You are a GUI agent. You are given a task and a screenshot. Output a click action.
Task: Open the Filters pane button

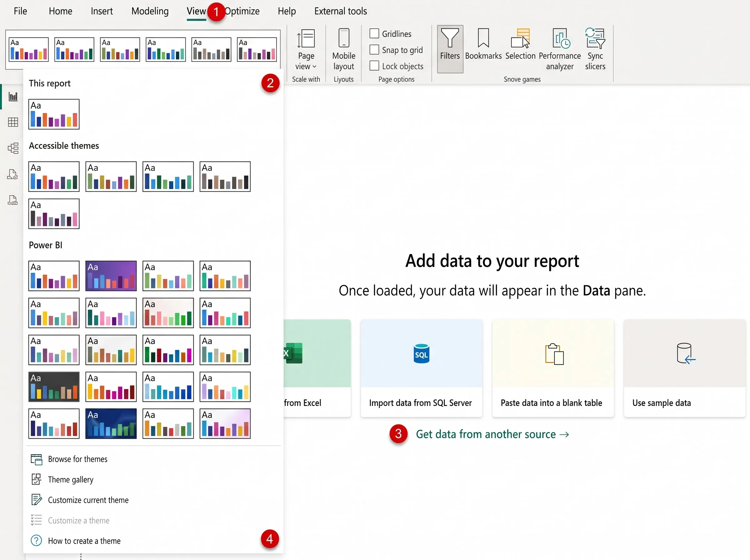tap(450, 49)
